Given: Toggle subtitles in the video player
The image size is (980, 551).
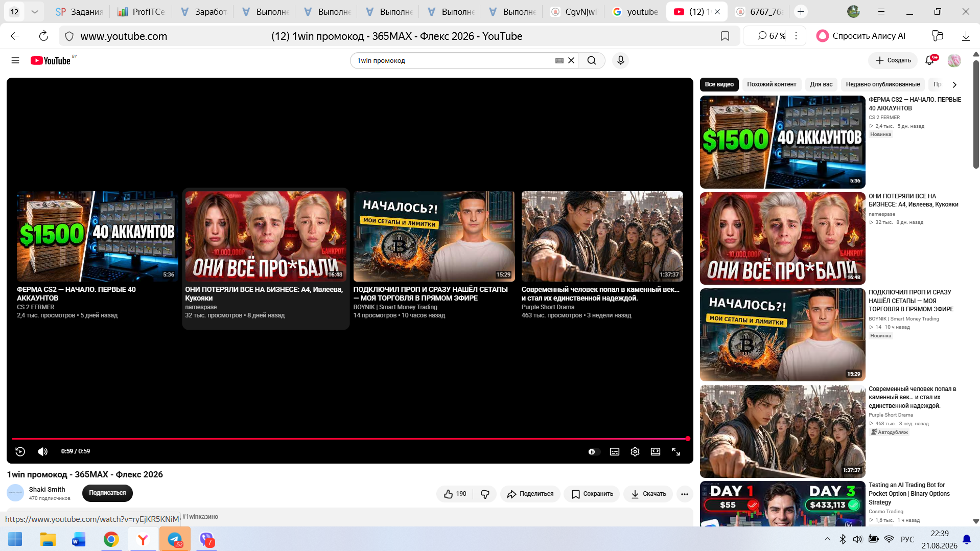Looking at the screenshot, I should [x=615, y=452].
